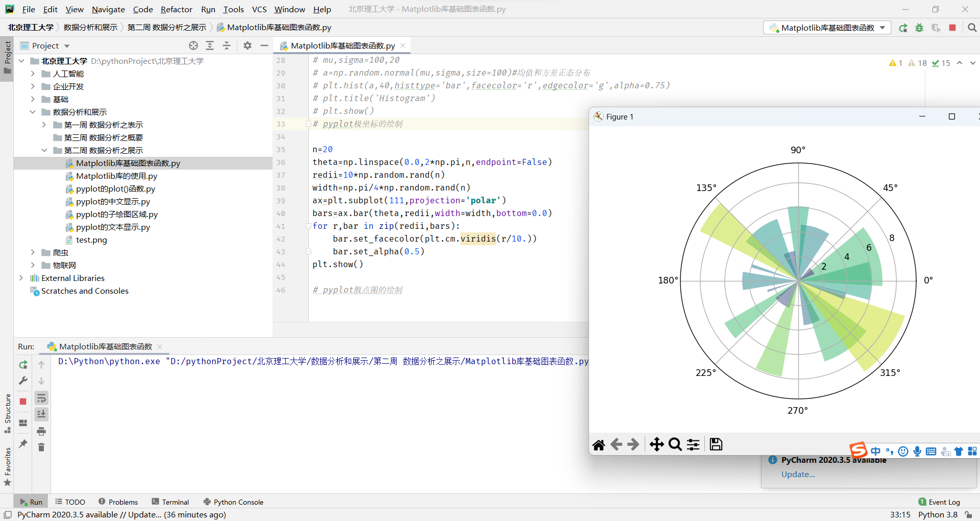Open the Problems tool window

[118, 502]
